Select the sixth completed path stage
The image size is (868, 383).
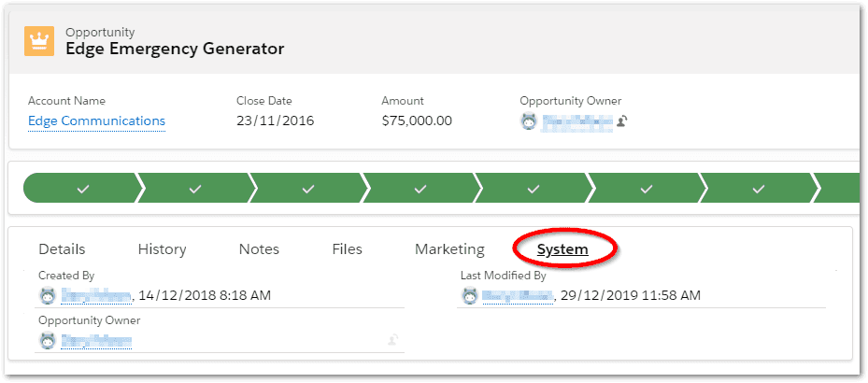(x=646, y=189)
